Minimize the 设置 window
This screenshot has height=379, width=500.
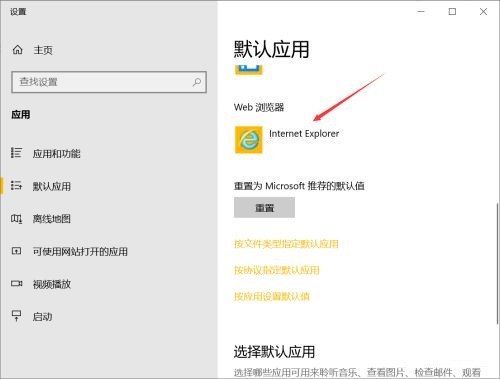421,12
